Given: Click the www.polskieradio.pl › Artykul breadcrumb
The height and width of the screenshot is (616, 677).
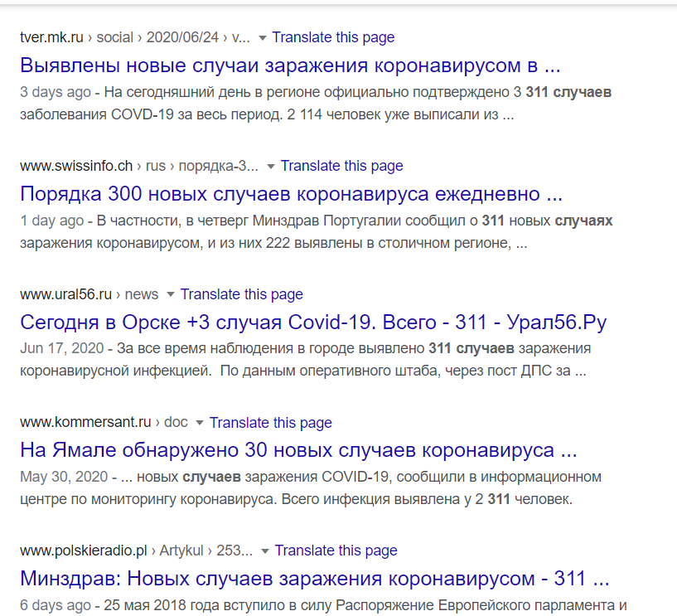Looking at the screenshot, I should click(x=136, y=551).
